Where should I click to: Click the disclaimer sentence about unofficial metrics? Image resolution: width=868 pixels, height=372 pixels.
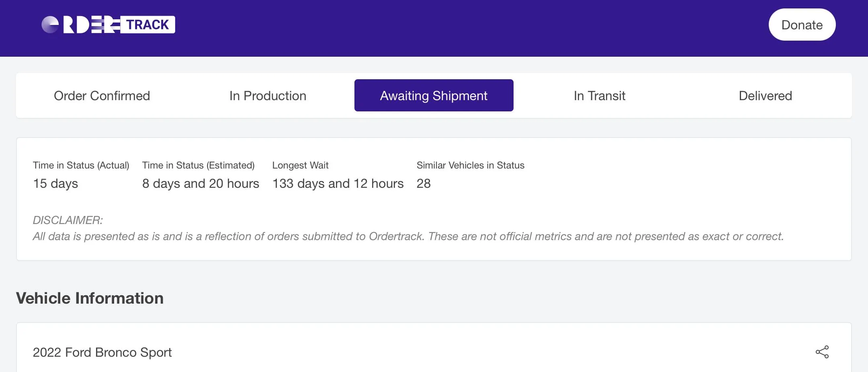tap(408, 236)
